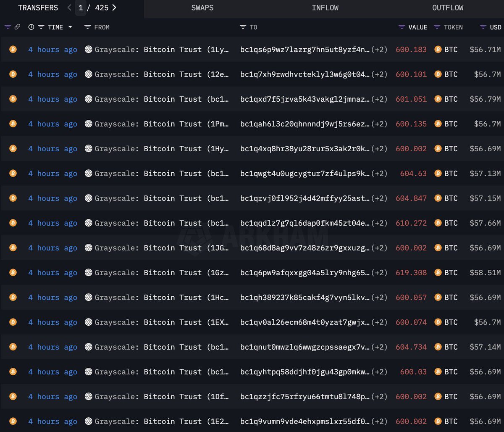
Task: Expand (+2) recipients for bc1qrvj0fl952 row
Action: click(379, 198)
